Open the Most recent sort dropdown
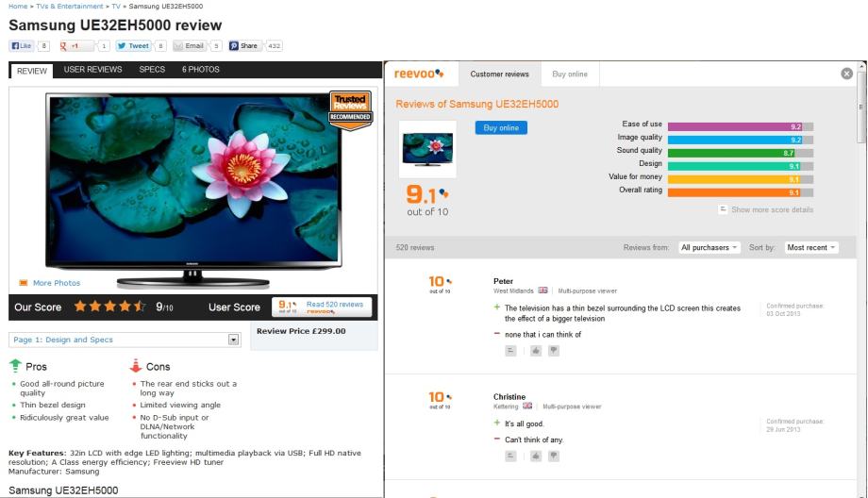The height and width of the screenshot is (498, 868). [811, 248]
